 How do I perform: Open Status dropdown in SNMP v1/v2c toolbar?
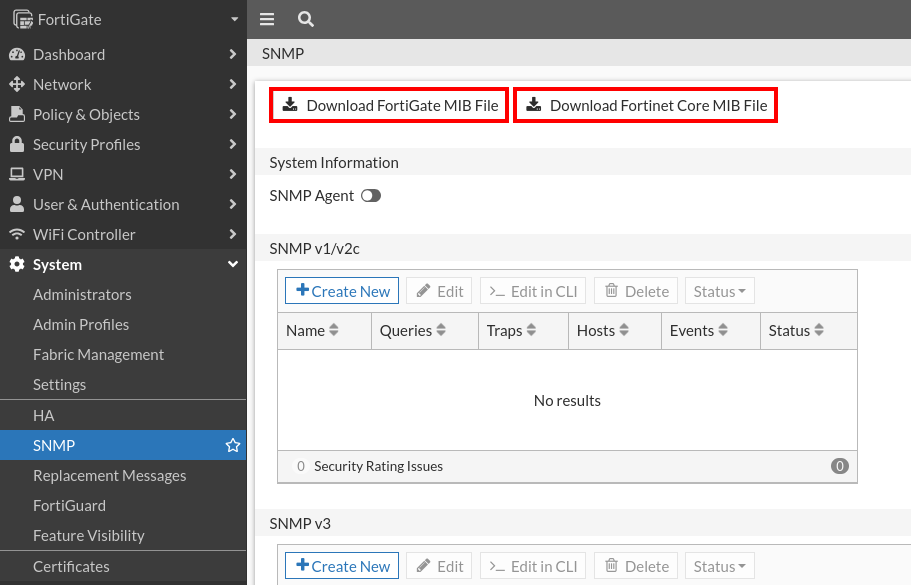pos(720,291)
